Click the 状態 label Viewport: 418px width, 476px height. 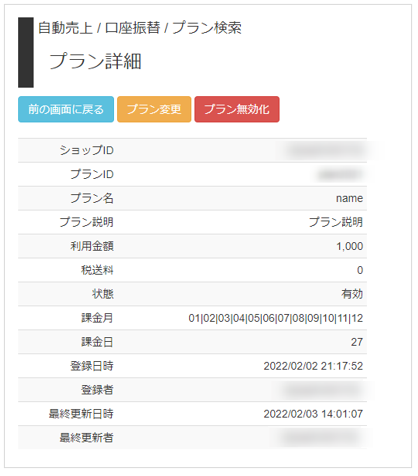(x=103, y=294)
